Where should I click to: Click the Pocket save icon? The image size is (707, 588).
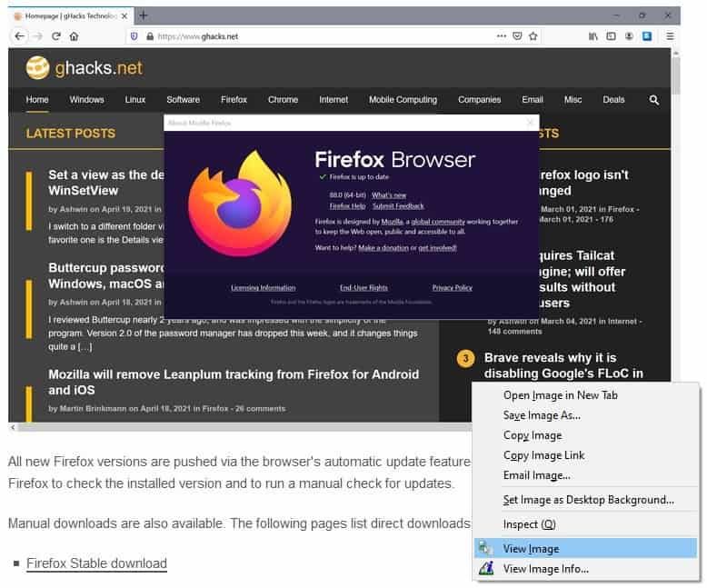click(x=517, y=36)
